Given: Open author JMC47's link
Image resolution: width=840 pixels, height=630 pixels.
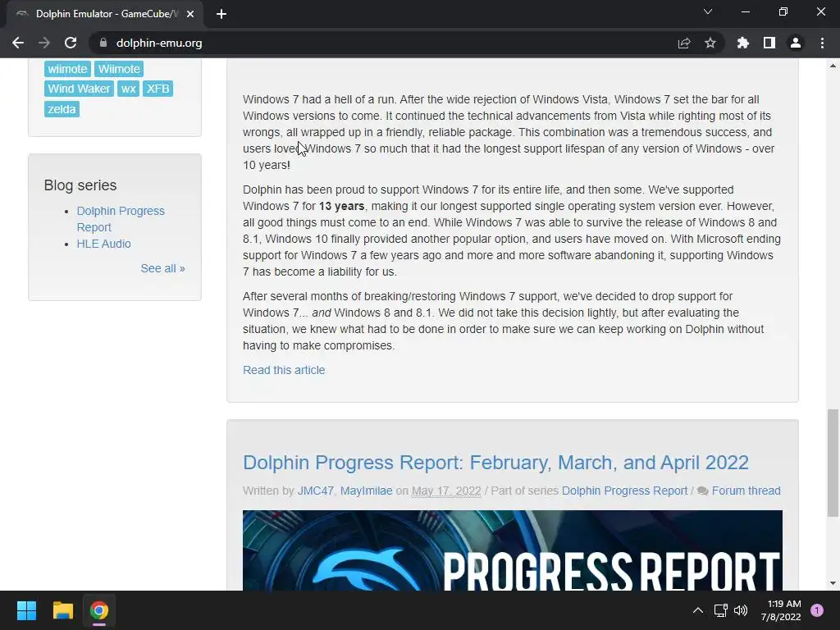Looking at the screenshot, I should (316, 491).
